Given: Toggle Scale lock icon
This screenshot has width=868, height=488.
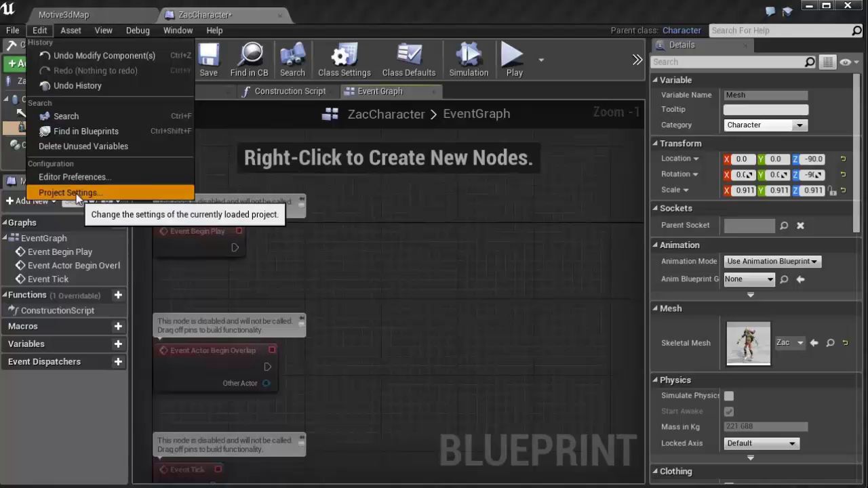Looking at the screenshot, I should coord(833,190).
